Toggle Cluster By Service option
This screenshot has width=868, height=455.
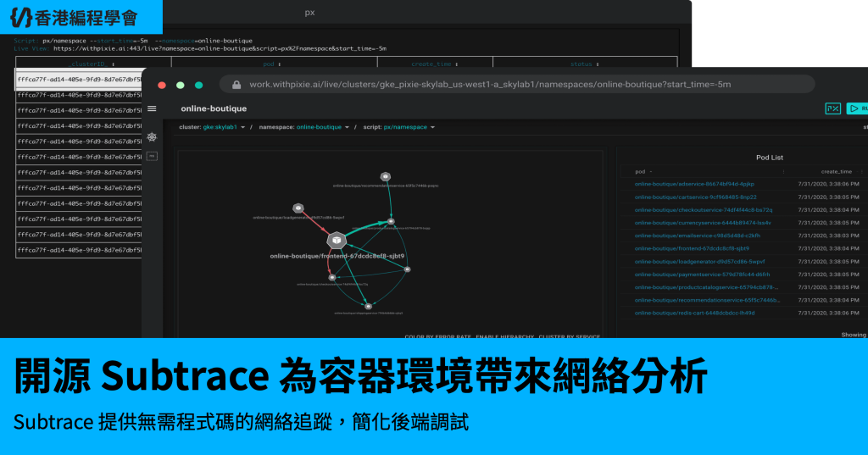[569, 336]
